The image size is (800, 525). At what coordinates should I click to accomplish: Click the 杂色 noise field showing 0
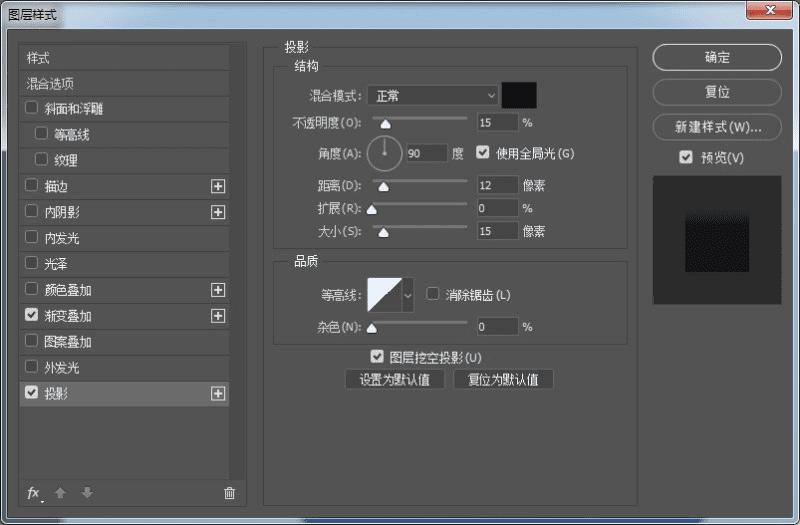(x=497, y=327)
